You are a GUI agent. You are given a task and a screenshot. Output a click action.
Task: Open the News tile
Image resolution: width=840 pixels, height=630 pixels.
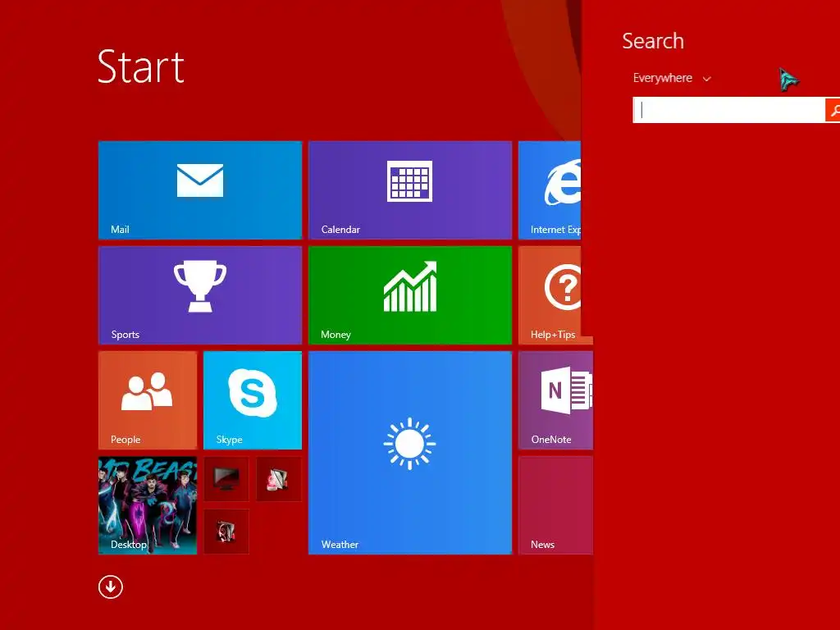pyautogui.click(x=555, y=505)
